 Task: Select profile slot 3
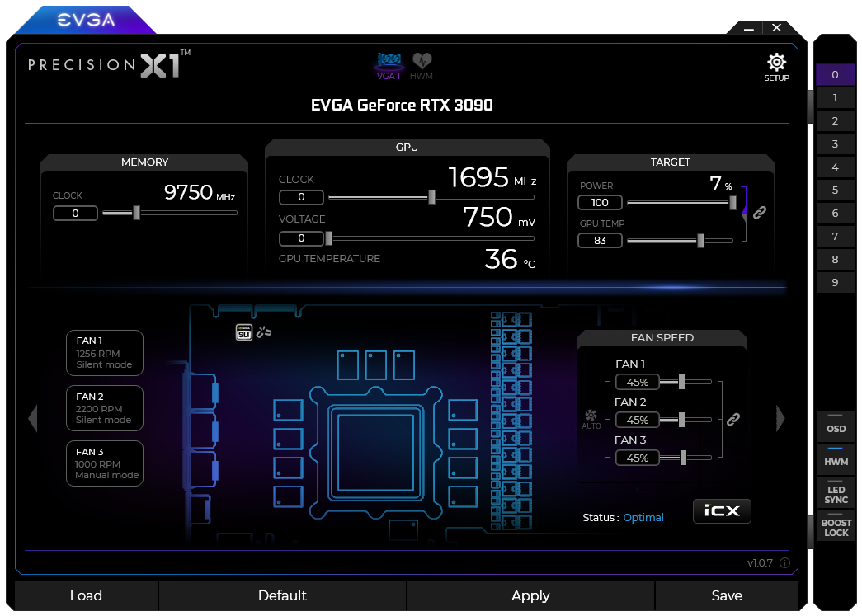pos(835,144)
